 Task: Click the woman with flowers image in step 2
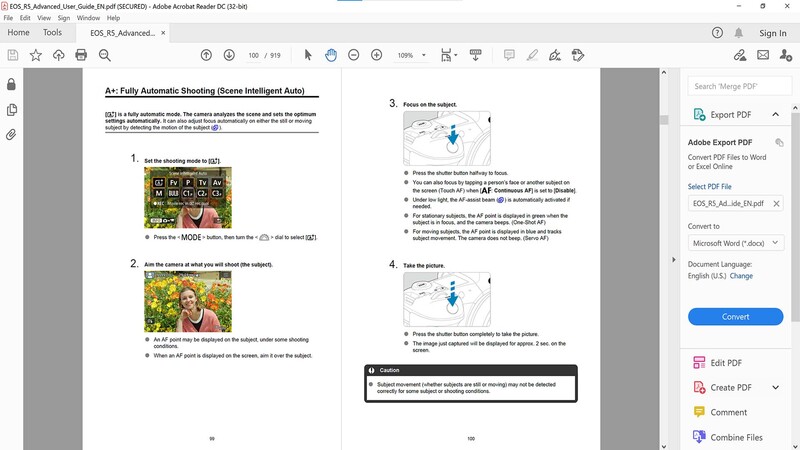[188, 302]
